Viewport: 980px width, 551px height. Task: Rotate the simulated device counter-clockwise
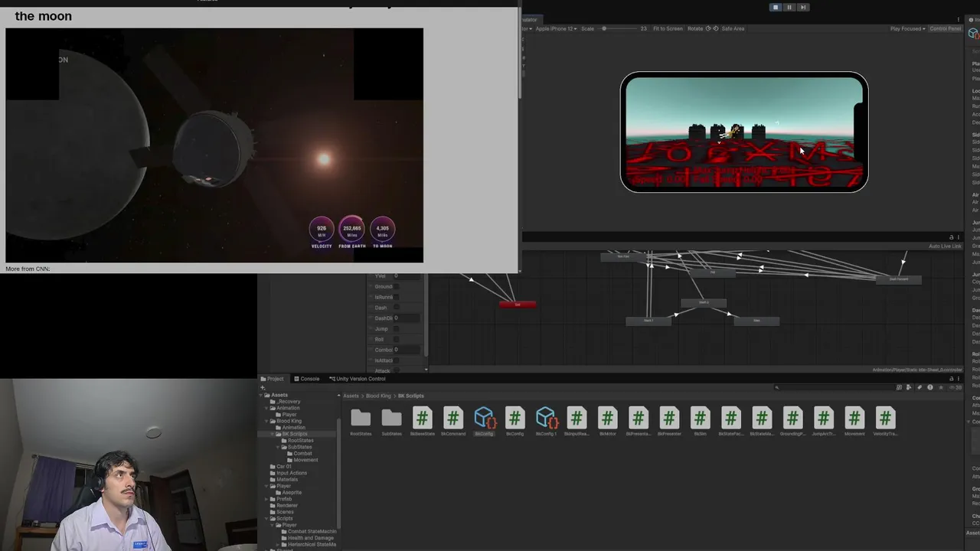[x=708, y=28]
